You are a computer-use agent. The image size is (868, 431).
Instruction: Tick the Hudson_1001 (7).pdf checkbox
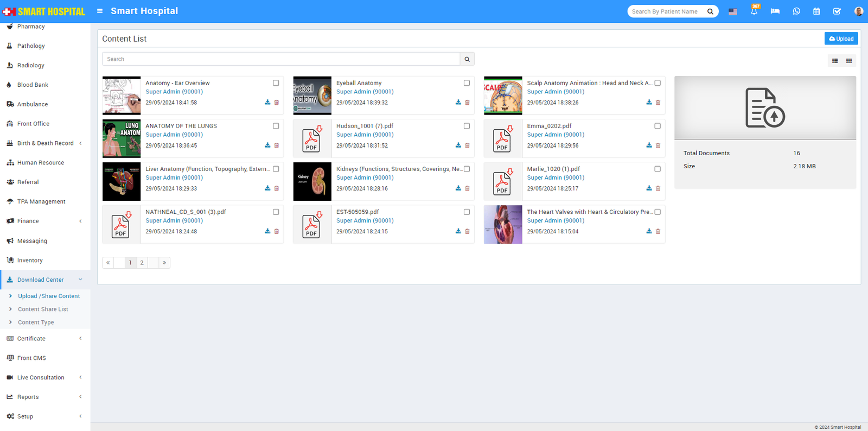(467, 126)
